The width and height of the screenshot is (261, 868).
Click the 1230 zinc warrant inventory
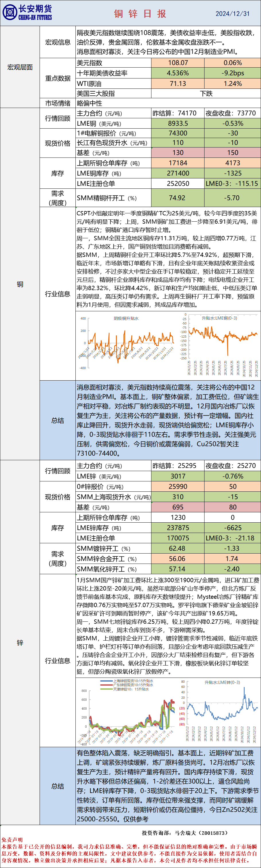coord(178,517)
